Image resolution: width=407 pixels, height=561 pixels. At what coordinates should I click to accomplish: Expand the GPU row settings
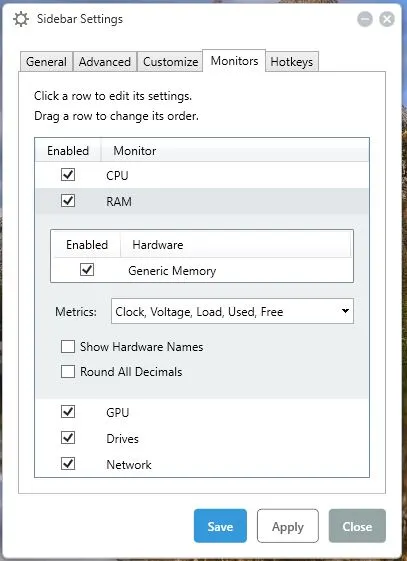click(x=202, y=412)
